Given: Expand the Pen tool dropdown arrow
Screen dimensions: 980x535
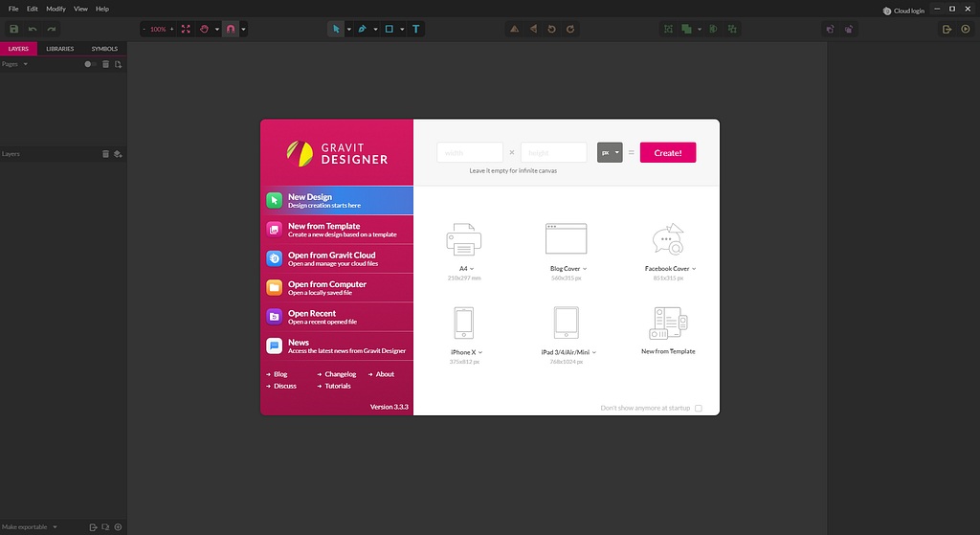Looking at the screenshot, I should 375,29.
